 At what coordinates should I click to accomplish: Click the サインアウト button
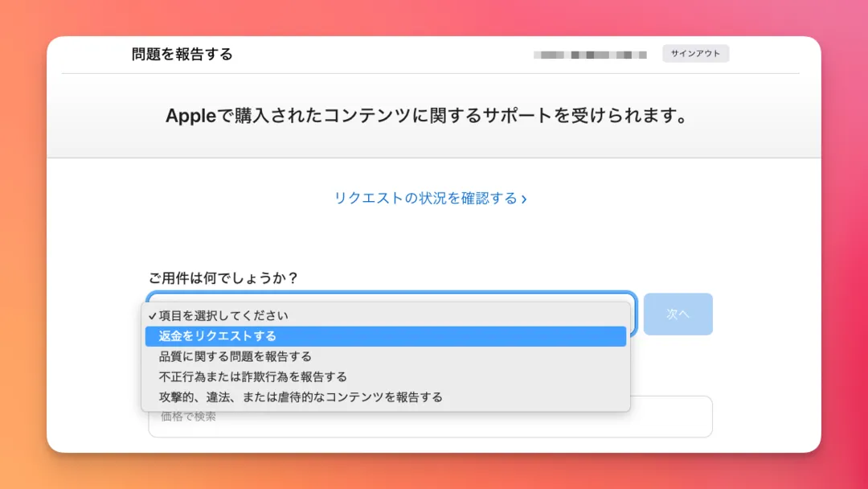694,53
